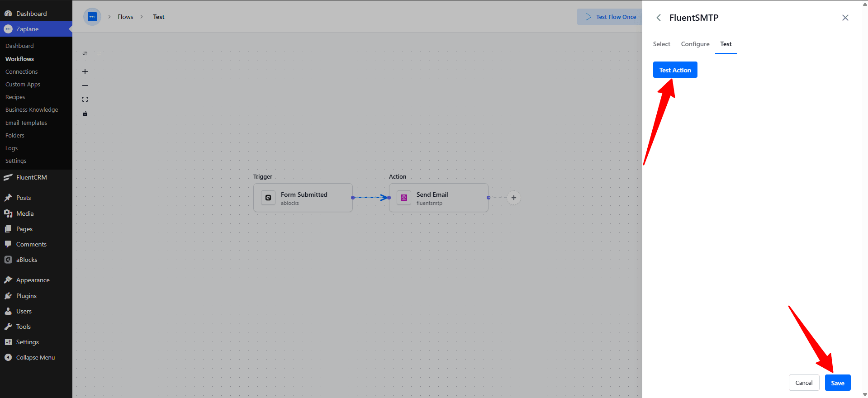Click the Posts pin icon

point(8,198)
